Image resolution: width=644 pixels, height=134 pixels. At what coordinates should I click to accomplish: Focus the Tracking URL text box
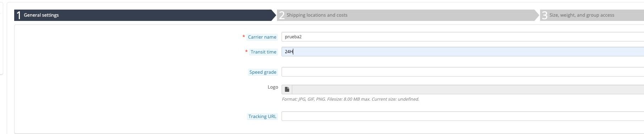tap(463, 116)
